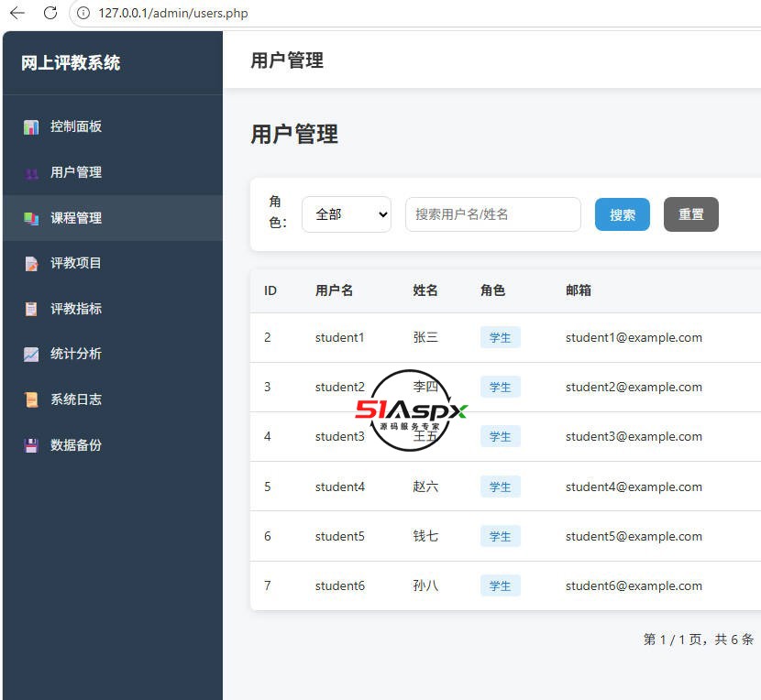Expand the 角色 dropdown showing 全部

click(347, 214)
